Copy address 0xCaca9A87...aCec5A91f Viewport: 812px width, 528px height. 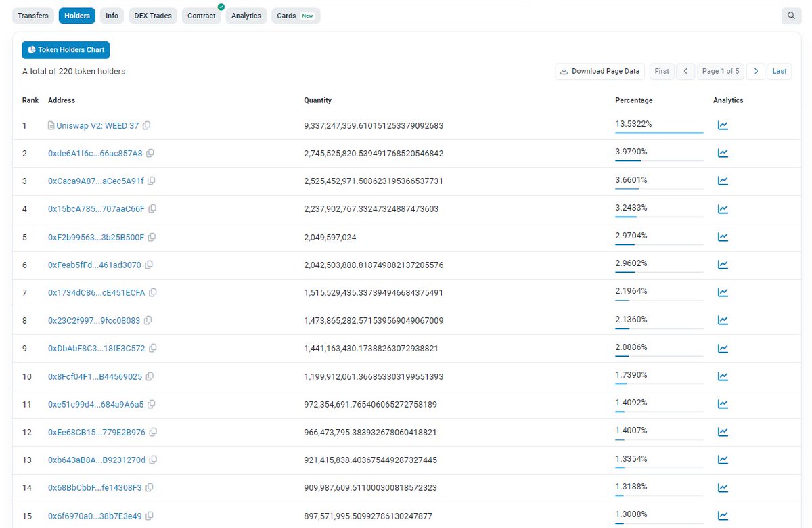coord(152,181)
